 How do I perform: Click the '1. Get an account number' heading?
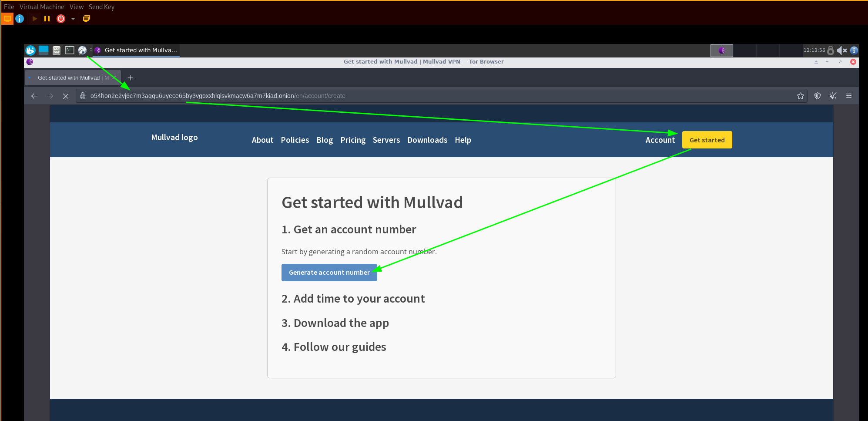349,229
